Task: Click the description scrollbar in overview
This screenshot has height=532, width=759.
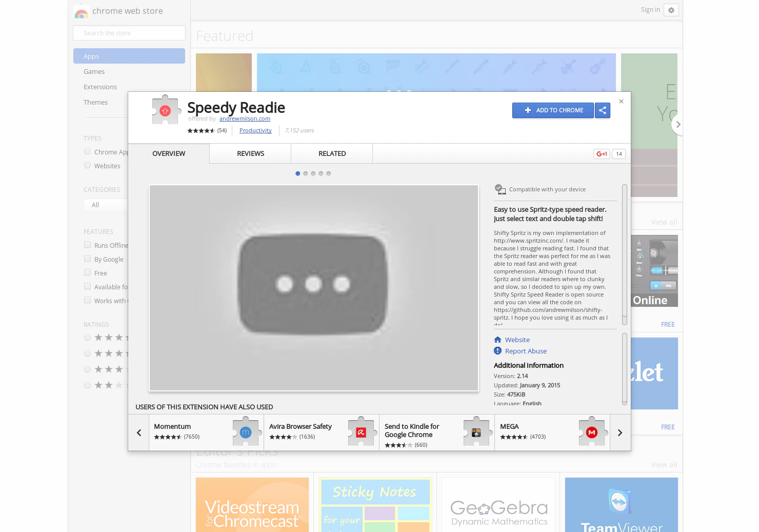Action: pos(625,254)
